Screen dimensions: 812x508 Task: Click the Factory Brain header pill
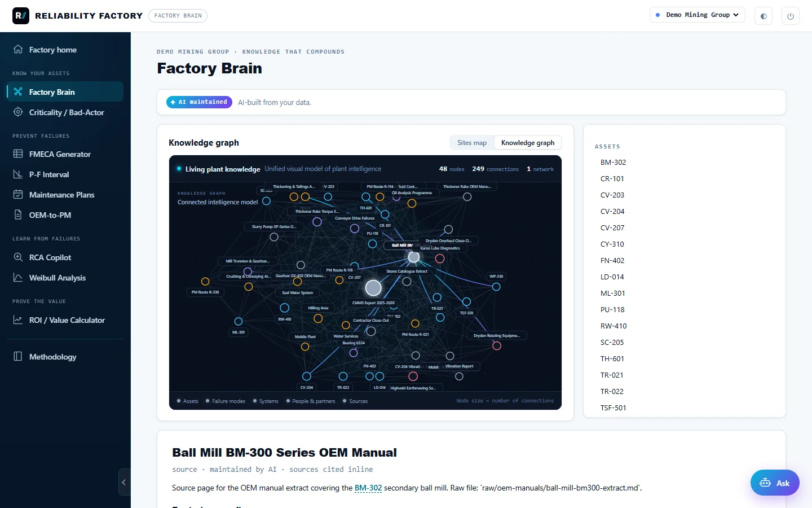[x=178, y=16]
